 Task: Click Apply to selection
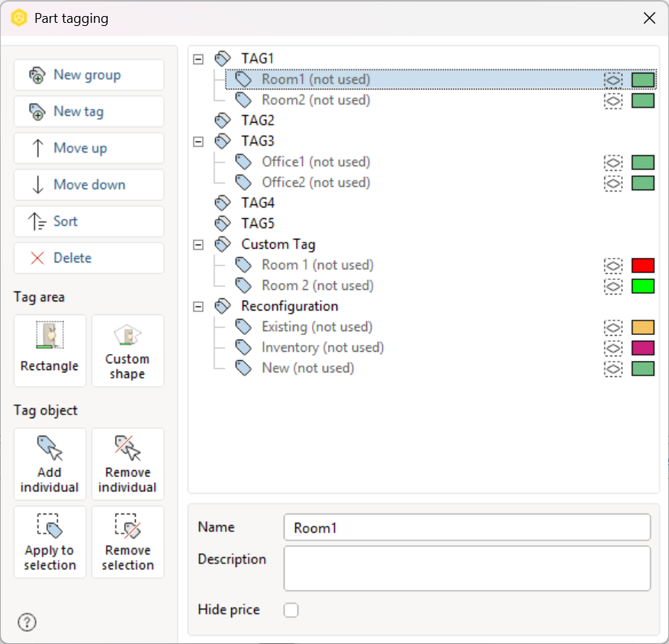tap(50, 542)
